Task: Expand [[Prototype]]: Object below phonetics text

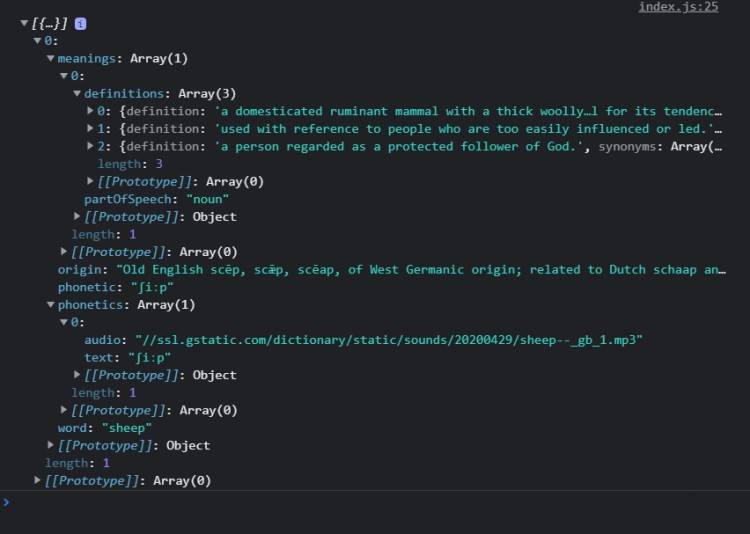Action: (79, 375)
